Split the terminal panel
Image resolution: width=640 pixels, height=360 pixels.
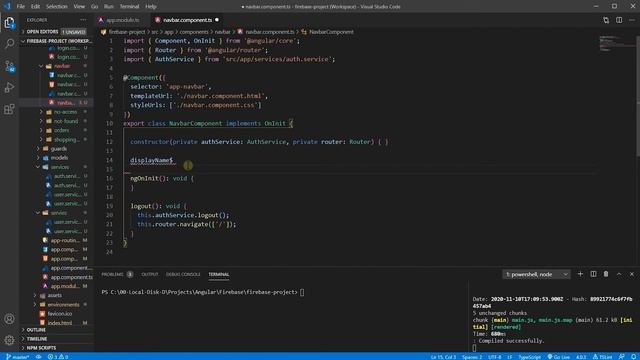tap(593, 274)
